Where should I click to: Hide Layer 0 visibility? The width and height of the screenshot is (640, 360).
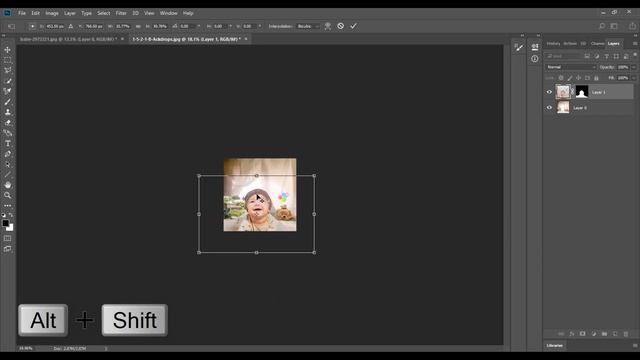549,108
